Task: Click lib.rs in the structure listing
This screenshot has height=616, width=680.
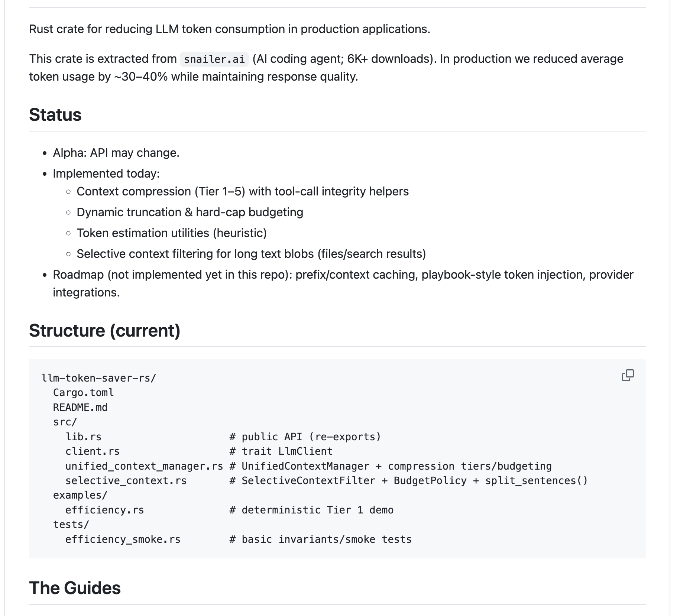Action: click(83, 437)
